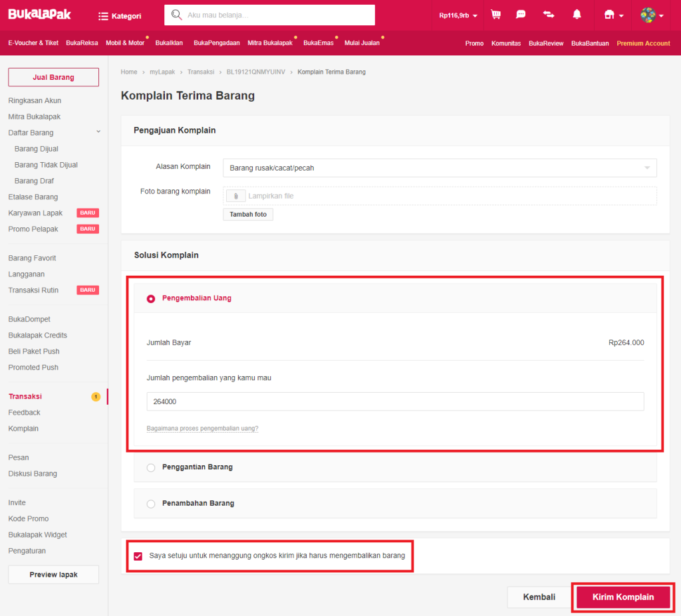Go to Transaksi breadcrumb
This screenshot has height=616, width=681.
point(201,72)
